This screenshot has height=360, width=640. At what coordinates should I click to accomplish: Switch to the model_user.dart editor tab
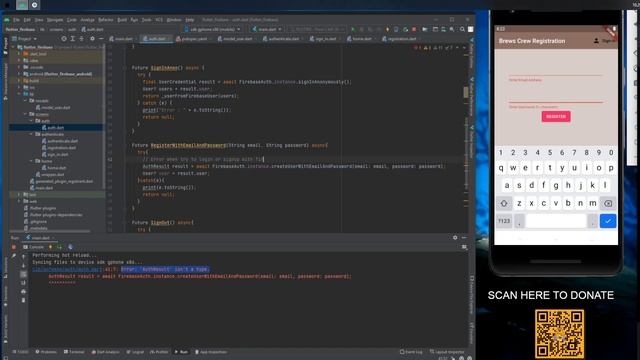coord(236,39)
